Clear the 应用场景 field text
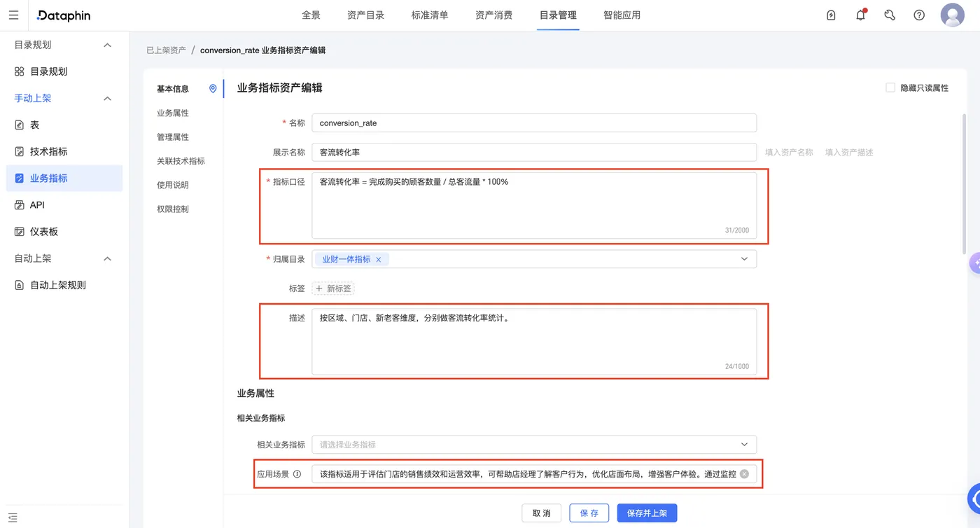Image resolution: width=980 pixels, height=528 pixels. 744,474
